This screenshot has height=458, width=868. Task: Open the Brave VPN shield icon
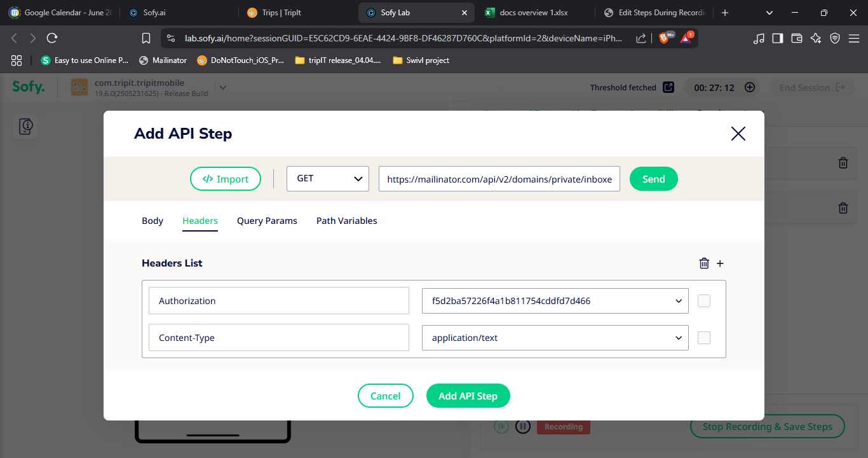[x=835, y=38]
